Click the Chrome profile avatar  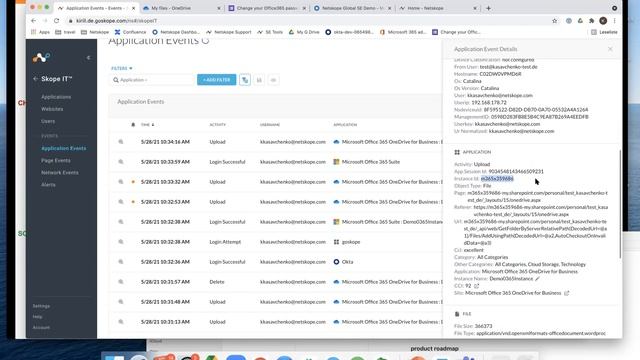point(603,20)
